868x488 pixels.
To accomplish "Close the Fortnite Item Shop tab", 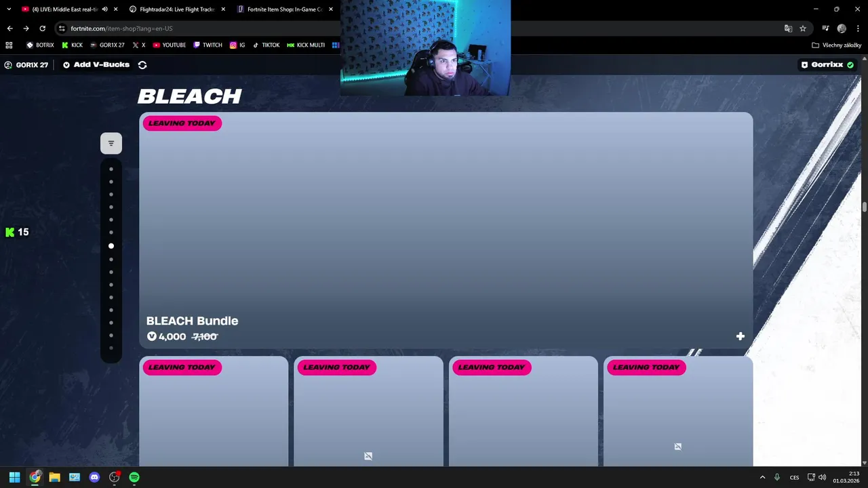I will 331,9.
